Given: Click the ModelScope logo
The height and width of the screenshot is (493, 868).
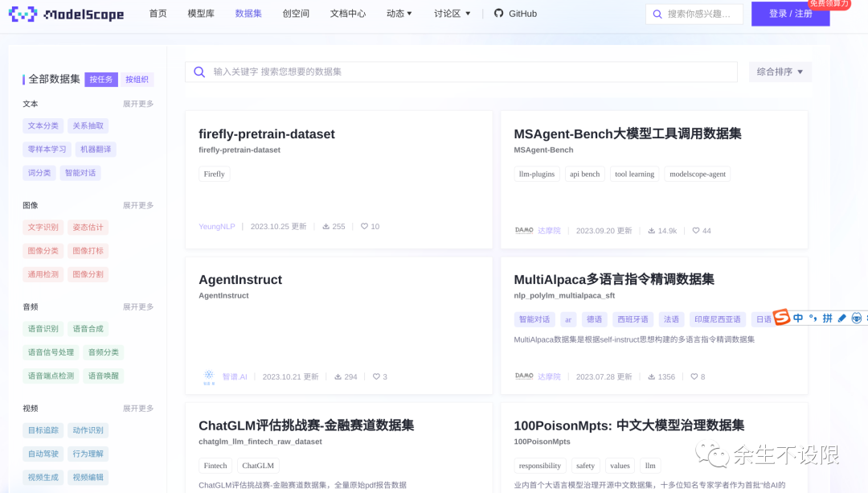Looking at the screenshot, I should 67,14.
